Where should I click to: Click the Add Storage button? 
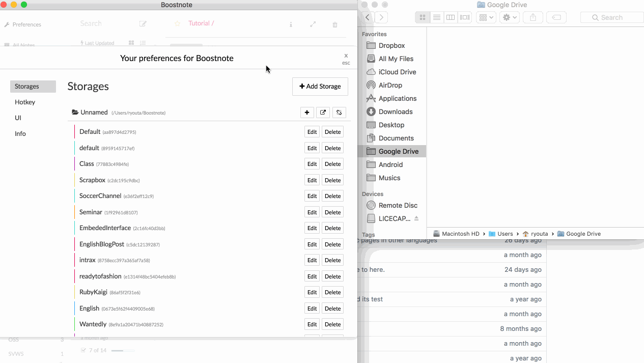click(320, 87)
